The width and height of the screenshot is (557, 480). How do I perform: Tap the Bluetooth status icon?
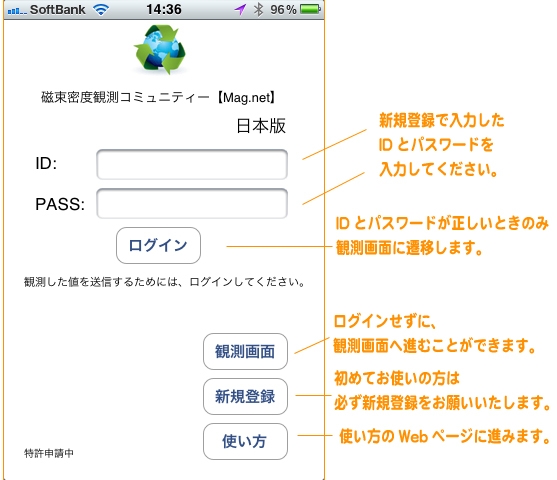point(258,10)
